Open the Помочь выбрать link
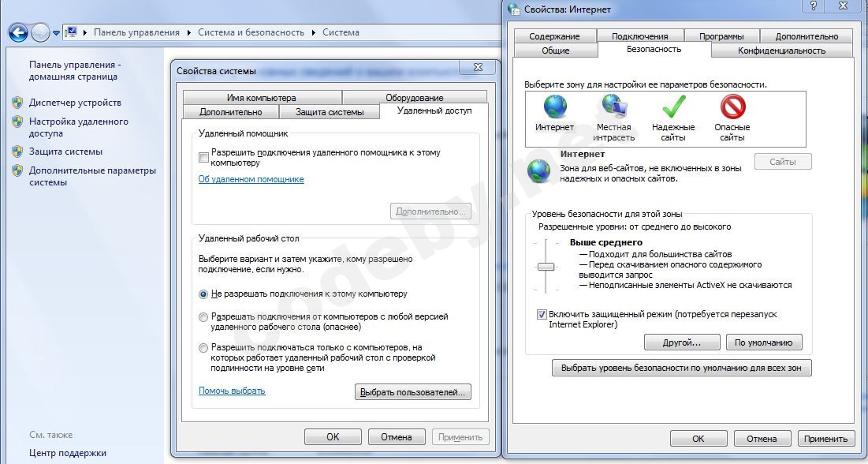Image resolution: width=868 pixels, height=464 pixels. click(x=232, y=391)
